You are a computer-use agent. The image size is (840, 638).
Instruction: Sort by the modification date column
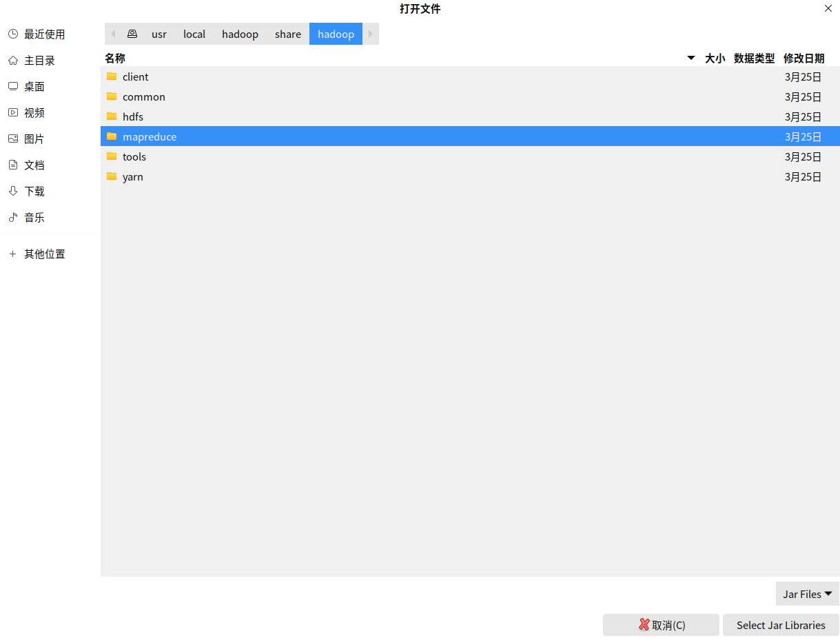pos(803,59)
